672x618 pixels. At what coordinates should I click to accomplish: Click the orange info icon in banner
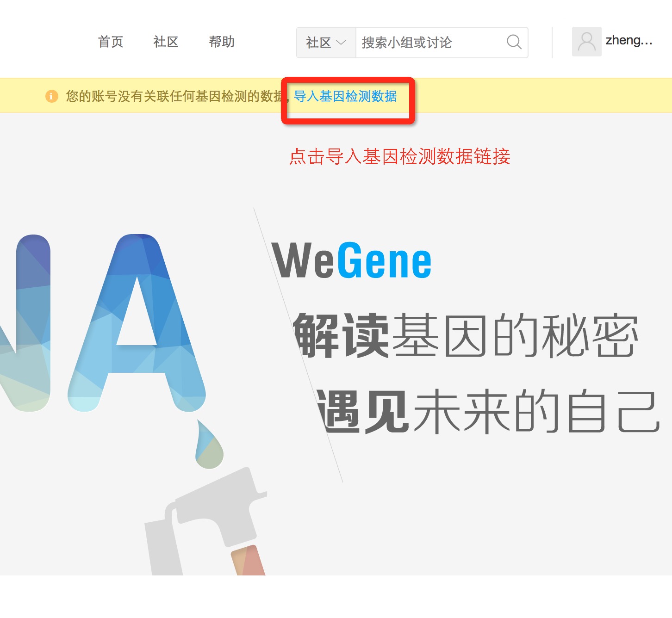pyautogui.click(x=51, y=96)
